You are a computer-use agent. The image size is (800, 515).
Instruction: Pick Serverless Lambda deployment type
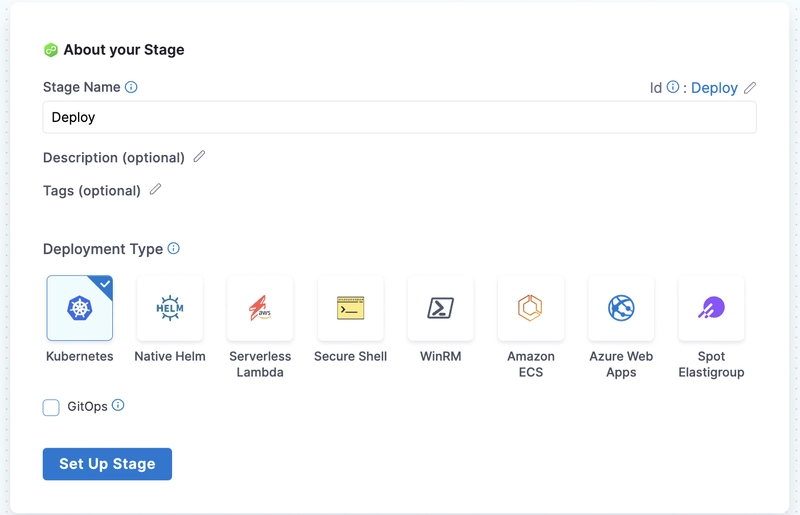pyautogui.click(x=260, y=308)
